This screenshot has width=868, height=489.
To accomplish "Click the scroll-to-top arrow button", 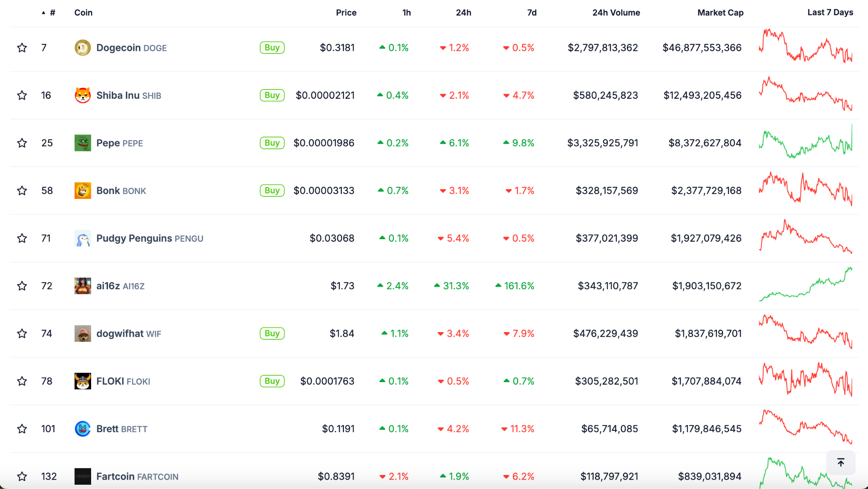I will (841, 462).
